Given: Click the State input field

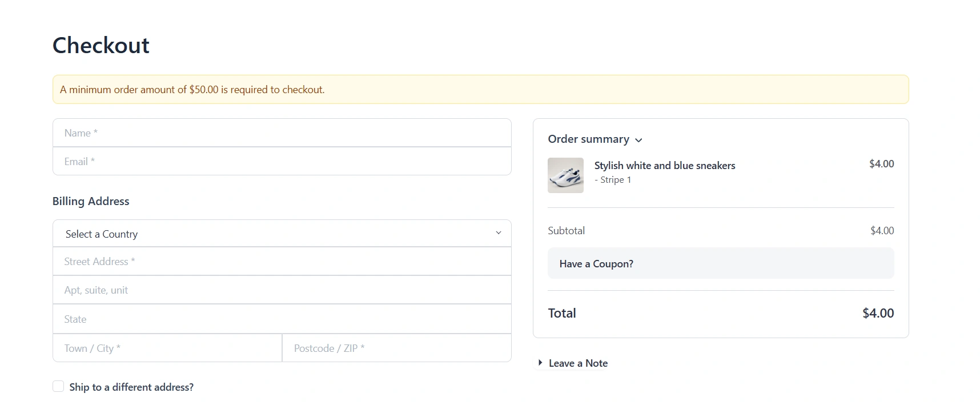Looking at the screenshot, I should coord(282,319).
